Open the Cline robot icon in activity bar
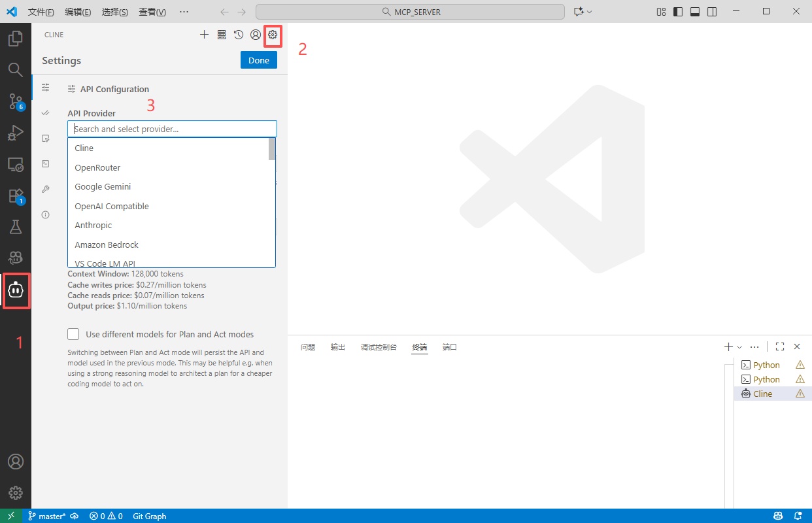The image size is (812, 523). 16,290
